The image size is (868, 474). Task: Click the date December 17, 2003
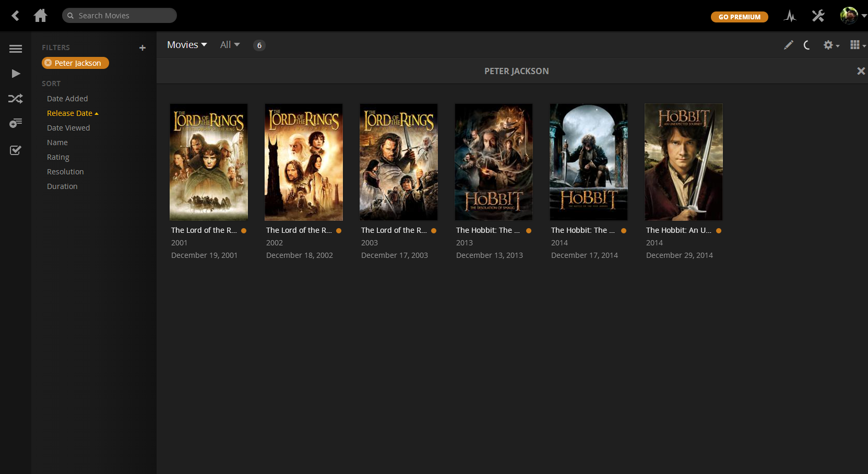point(395,255)
